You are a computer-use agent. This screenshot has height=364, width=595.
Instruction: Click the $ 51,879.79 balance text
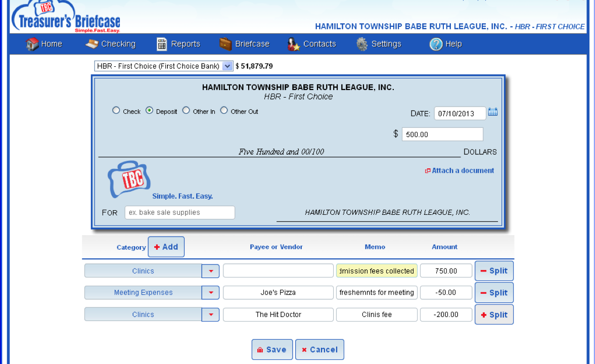254,66
